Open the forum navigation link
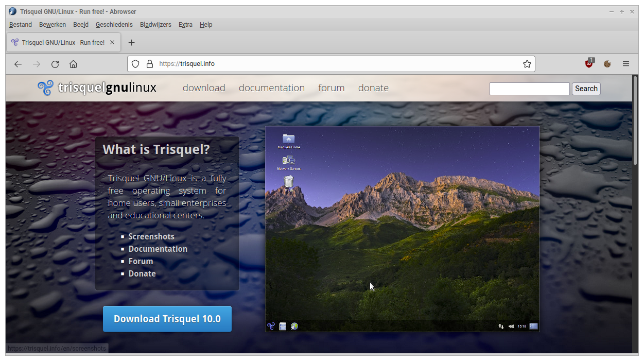Viewport: 644px width, 361px height. pyautogui.click(x=332, y=88)
